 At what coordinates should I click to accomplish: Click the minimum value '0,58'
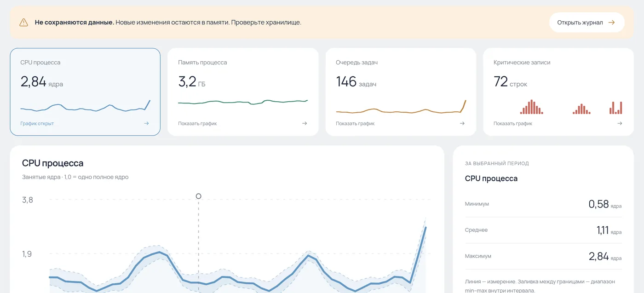598,204
